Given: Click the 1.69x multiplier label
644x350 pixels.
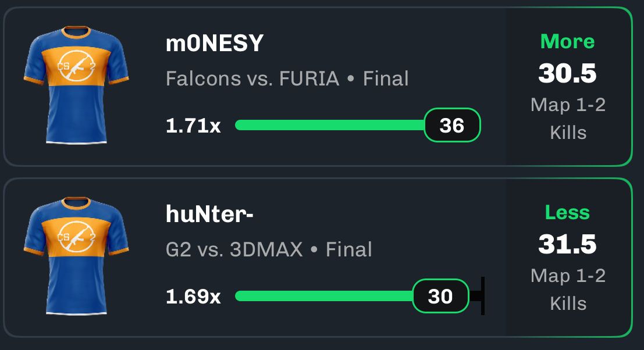Looking at the screenshot, I should [x=193, y=297].
